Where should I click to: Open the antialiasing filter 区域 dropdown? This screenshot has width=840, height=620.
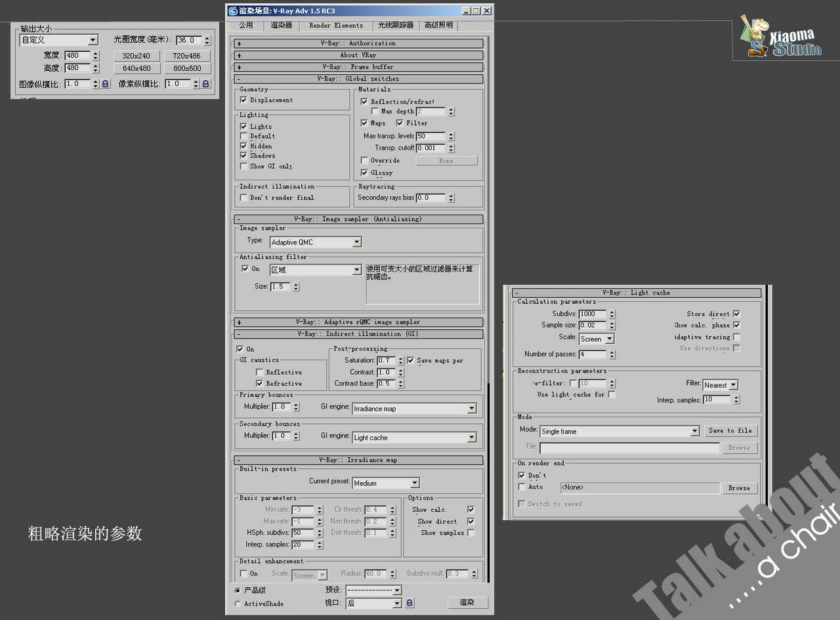[x=316, y=270]
